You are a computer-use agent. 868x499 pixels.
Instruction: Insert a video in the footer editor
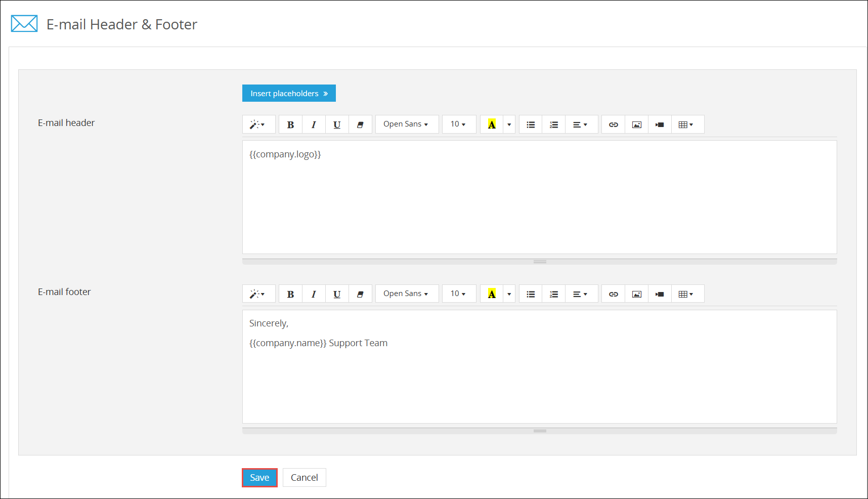pos(660,294)
